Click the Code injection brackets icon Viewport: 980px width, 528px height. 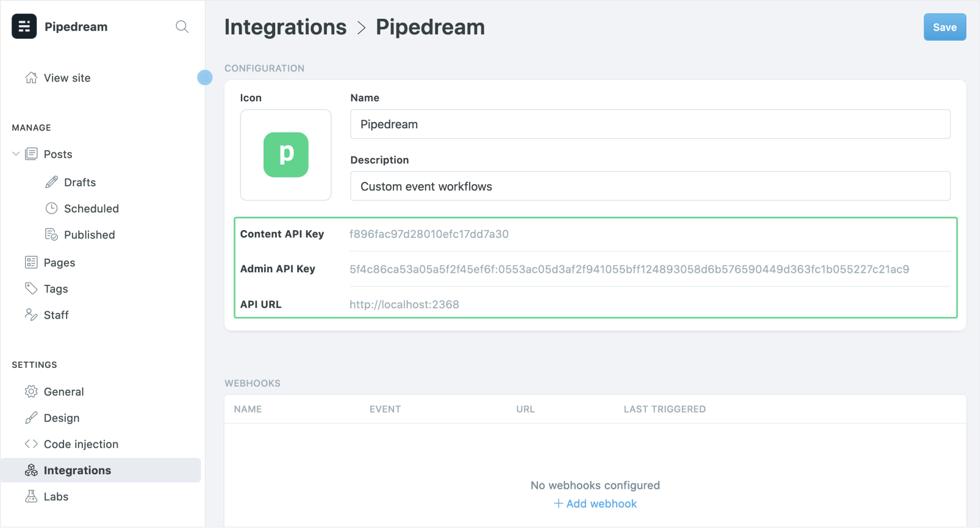[x=31, y=444]
